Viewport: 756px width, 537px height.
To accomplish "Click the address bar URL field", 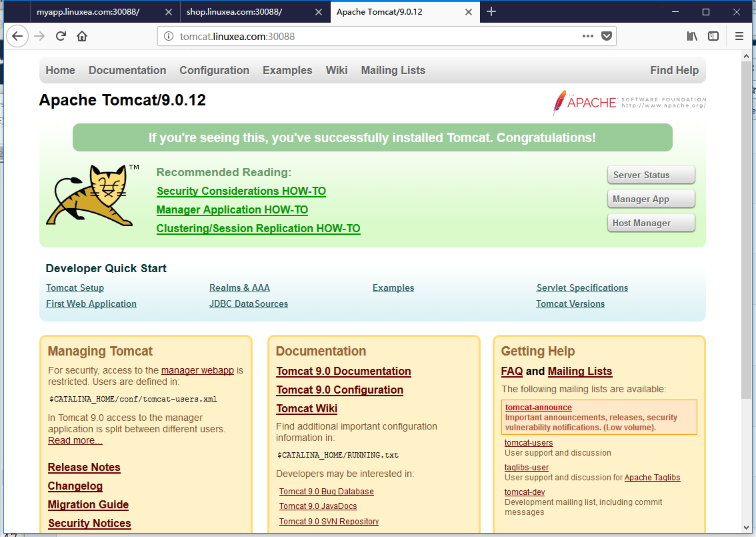I will coord(376,36).
